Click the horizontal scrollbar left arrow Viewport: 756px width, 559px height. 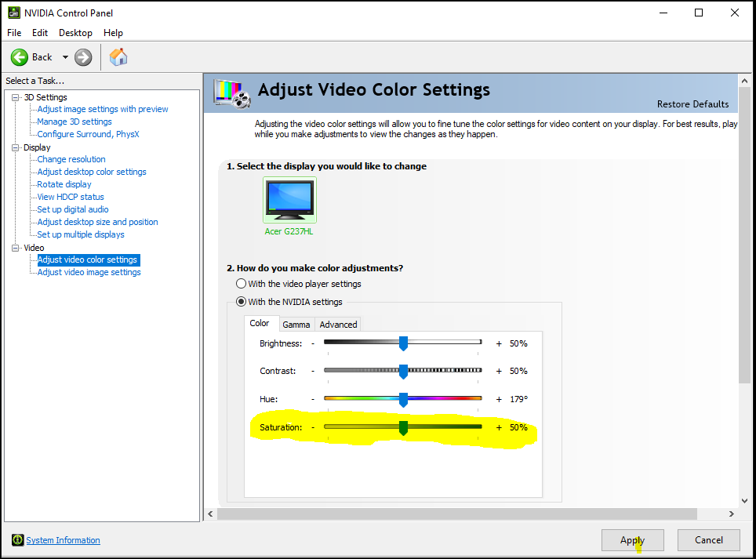click(x=210, y=514)
